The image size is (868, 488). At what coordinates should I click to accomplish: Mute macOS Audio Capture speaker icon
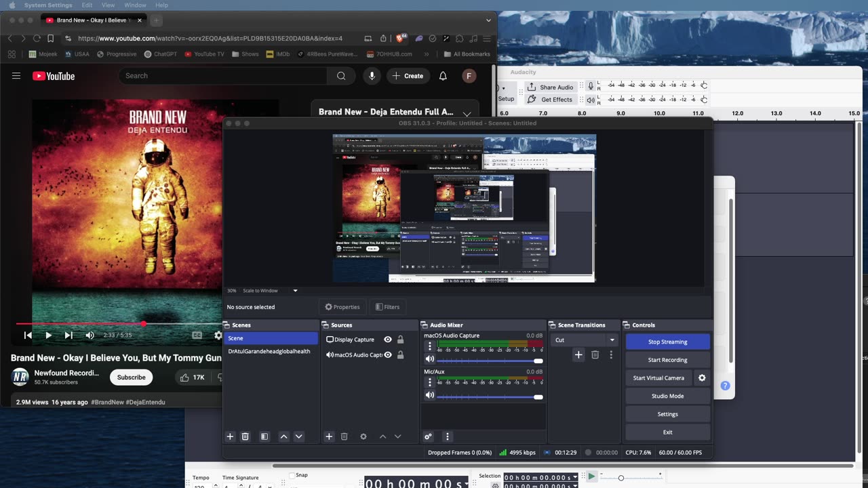(429, 359)
